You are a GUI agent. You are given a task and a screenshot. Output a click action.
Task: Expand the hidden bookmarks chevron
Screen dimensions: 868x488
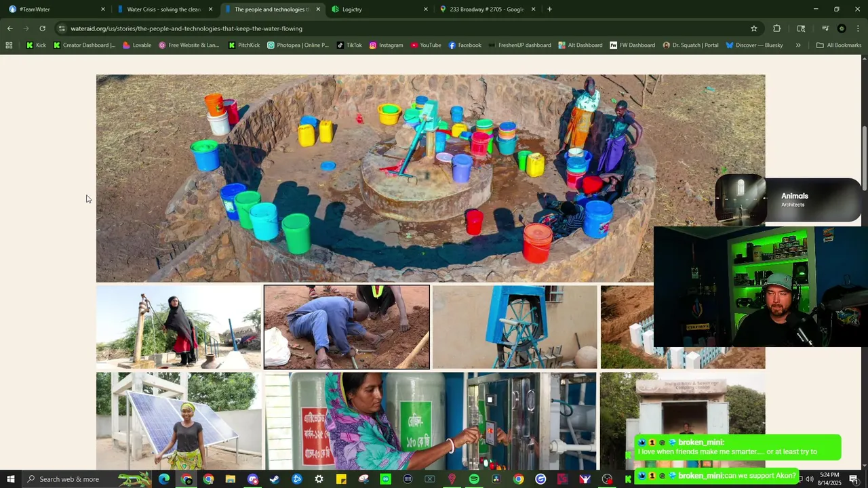798,45
